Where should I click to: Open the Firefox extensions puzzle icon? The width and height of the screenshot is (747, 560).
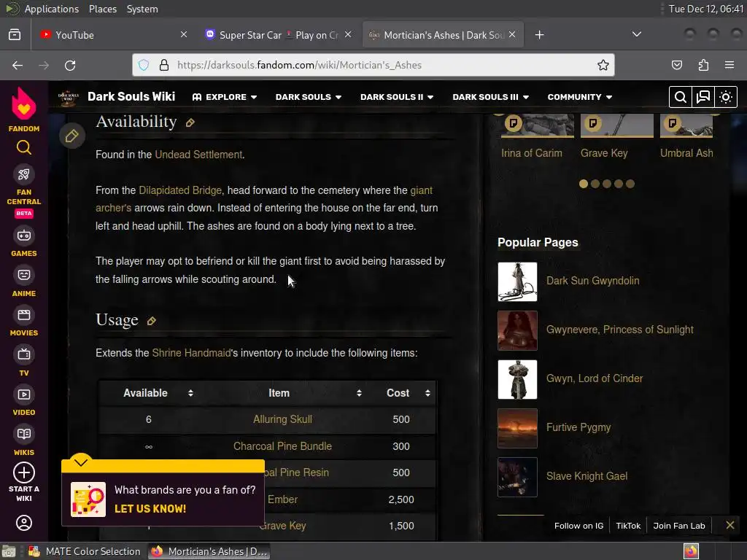pos(703,65)
